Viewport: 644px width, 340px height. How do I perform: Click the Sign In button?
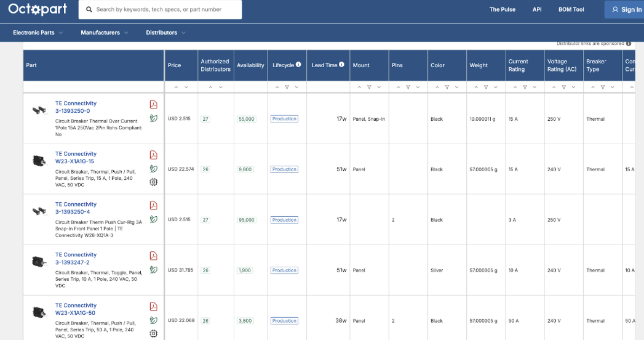624,9
